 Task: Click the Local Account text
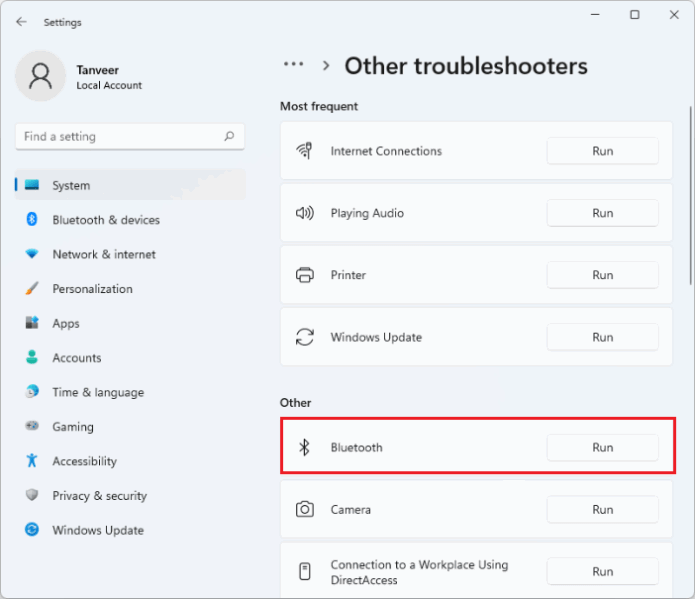(109, 85)
